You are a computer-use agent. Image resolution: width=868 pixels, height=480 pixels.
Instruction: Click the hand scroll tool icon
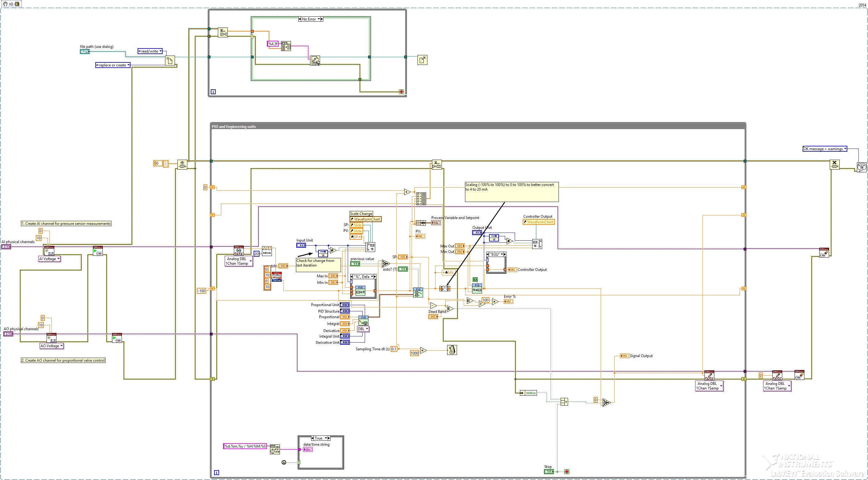pos(5,4)
